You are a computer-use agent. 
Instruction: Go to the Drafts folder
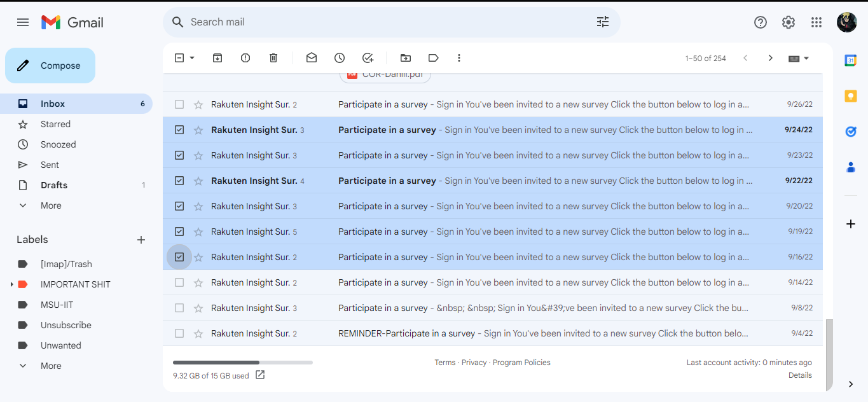[54, 185]
